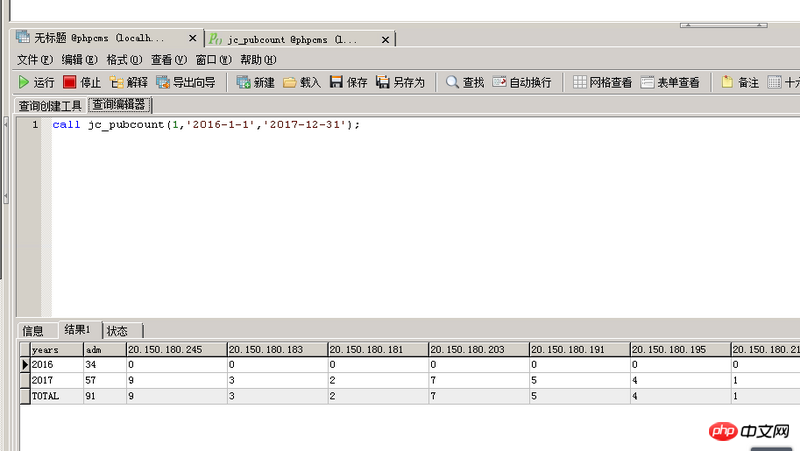Switch to form view (表单查看) icon
Viewport: 800px width, 451px height.
(x=647, y=82)
